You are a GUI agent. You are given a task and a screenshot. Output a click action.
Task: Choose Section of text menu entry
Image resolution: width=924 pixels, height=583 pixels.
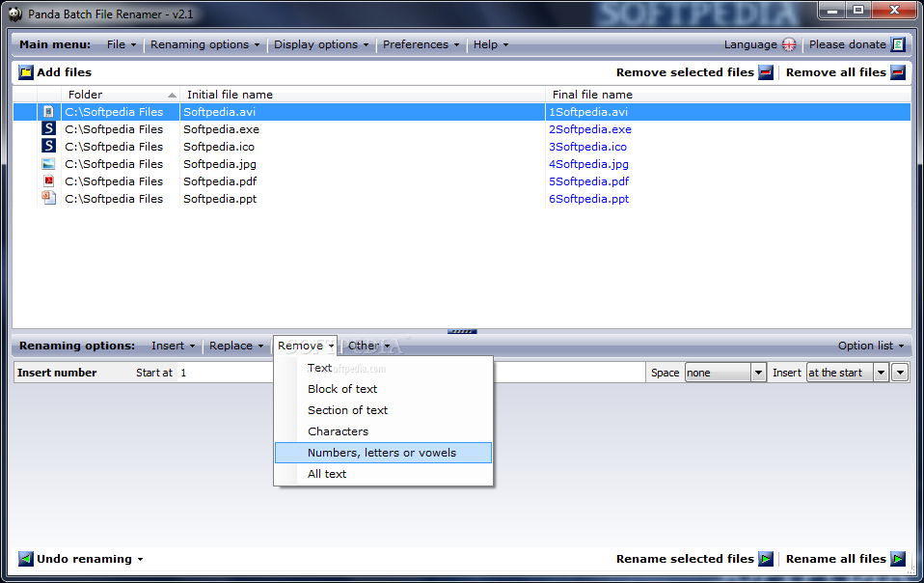383,410
